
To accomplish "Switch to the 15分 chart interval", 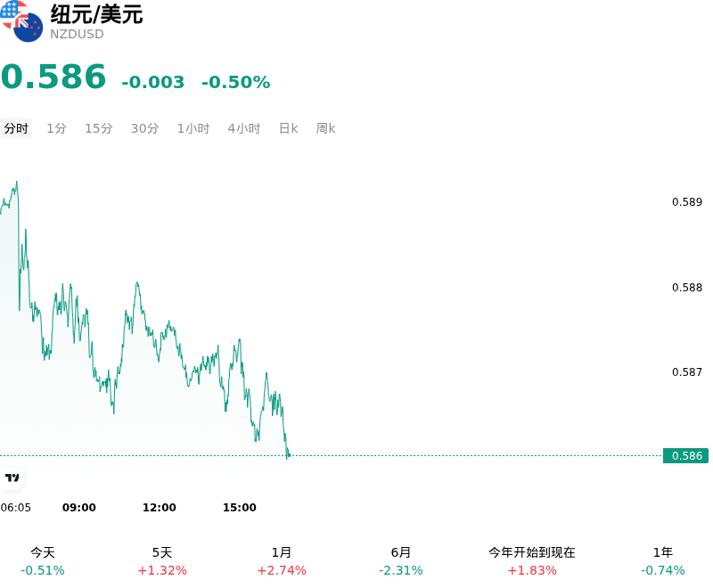I will click(x=99, y=128).
